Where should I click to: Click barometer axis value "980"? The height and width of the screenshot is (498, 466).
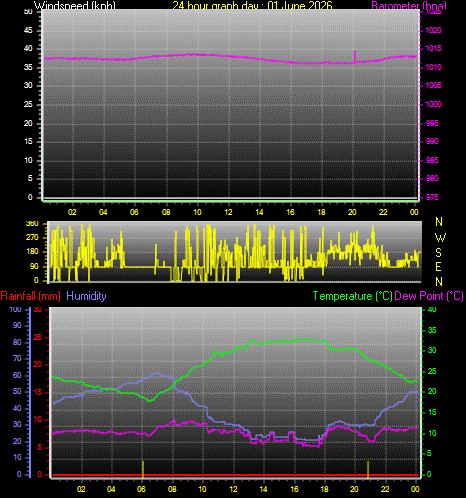point(432,178)
